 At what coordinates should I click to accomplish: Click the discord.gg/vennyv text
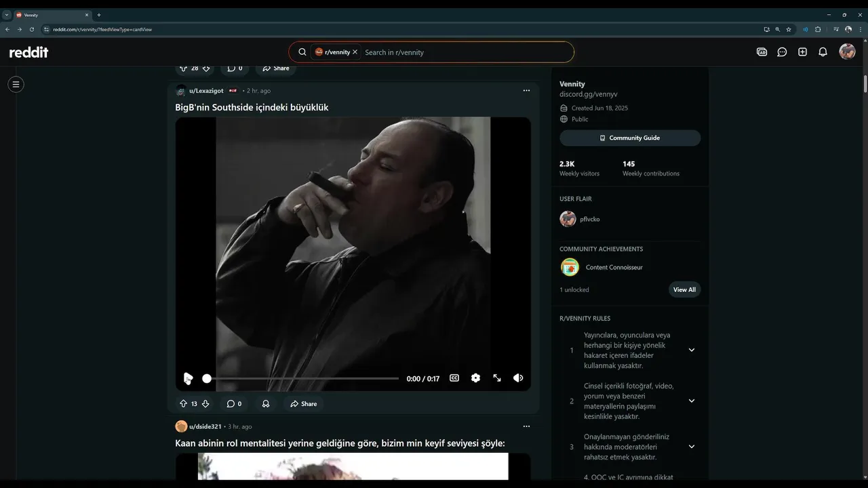[x=589, y=94]
